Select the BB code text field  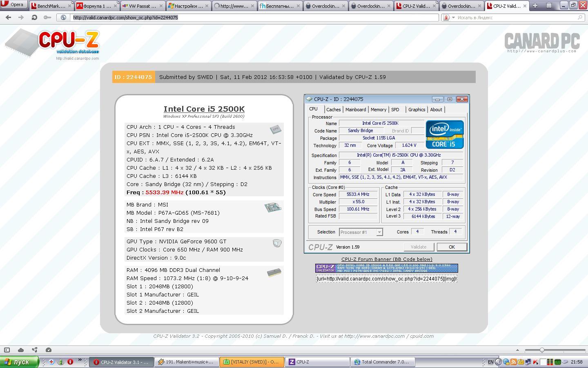387,279
